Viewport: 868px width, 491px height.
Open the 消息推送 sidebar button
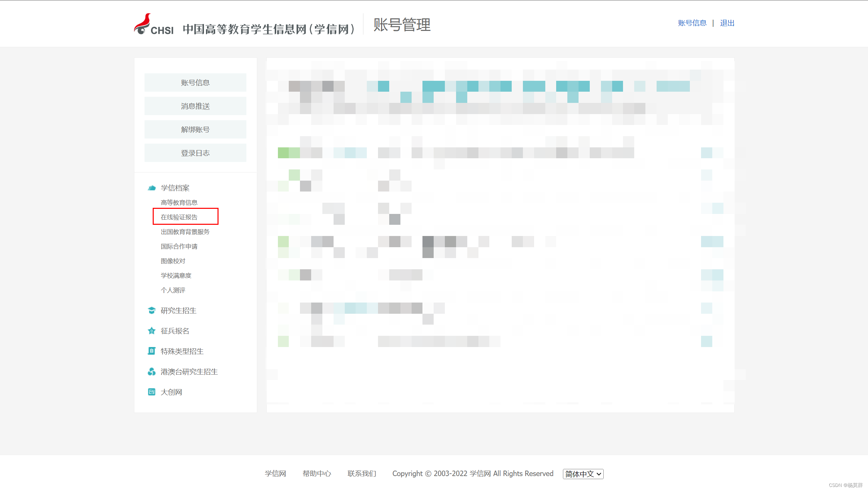pyautogui.click(x=195, y=106)
